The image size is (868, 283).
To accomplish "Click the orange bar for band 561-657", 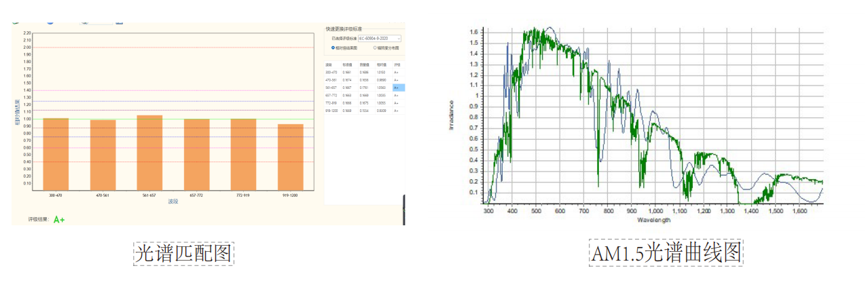I will pyautogui.click(x=149, y=153).
